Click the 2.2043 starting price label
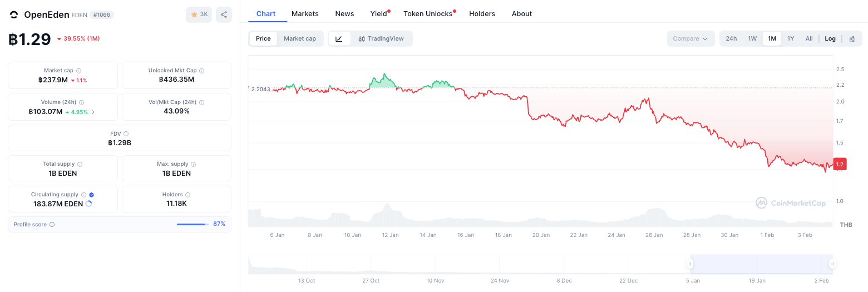The width and height of the screenshot is (868, 292). pos(261,89)
